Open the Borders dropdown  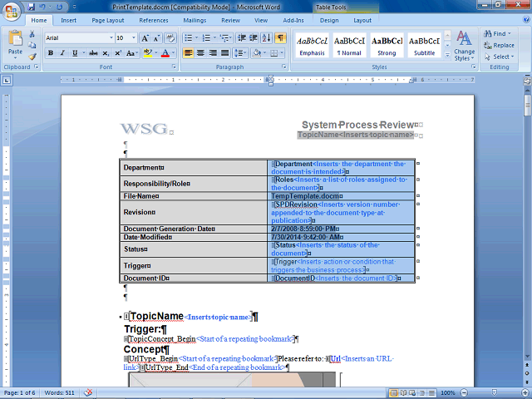click(x=282, y=53)
